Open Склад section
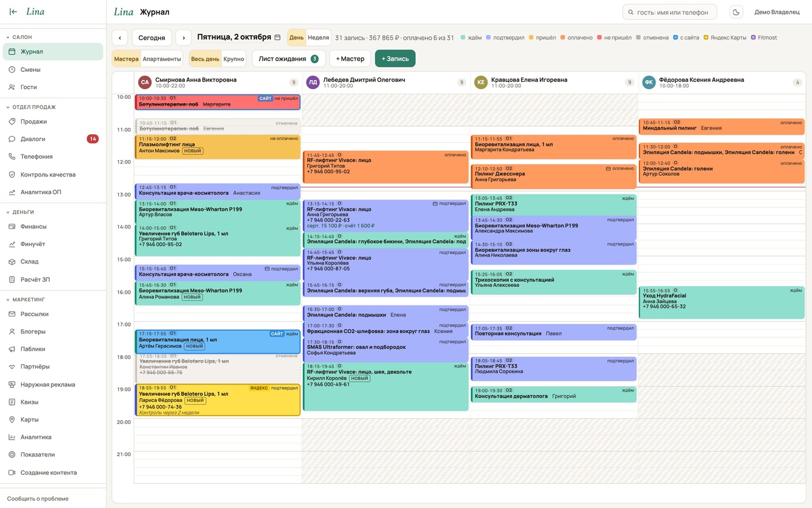Screen dimensions: 812x508 [53, 262]
